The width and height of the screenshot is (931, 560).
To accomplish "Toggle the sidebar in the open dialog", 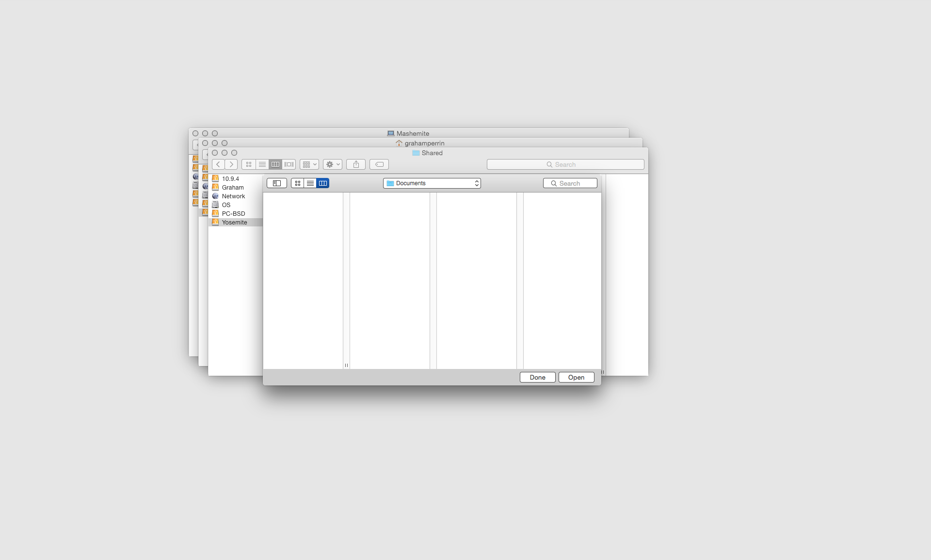I will (277, 183).
